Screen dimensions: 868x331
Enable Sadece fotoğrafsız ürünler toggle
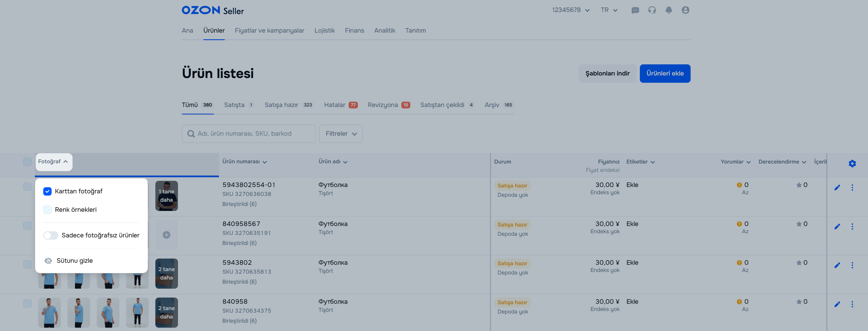pyautogui.click(x=51, y=235)
